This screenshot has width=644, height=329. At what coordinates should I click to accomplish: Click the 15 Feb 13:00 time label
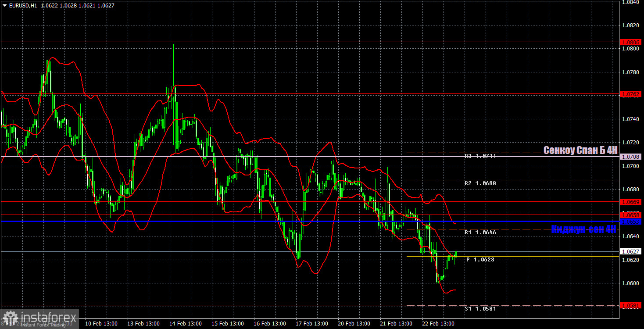[x=227, y=324]
